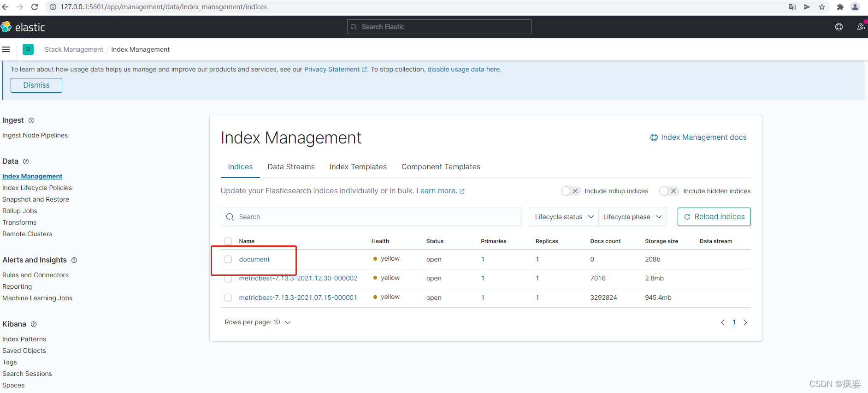
Task: Switch to the Indices tab
Action: pyautogui.click(x=240, y=167)
